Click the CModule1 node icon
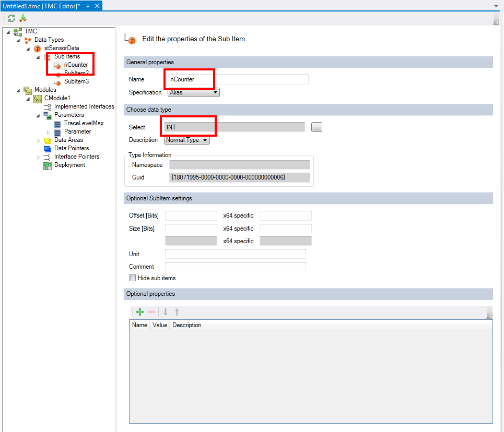The height and width of the screenshot is (432, 504). click(x=38, y=98)
